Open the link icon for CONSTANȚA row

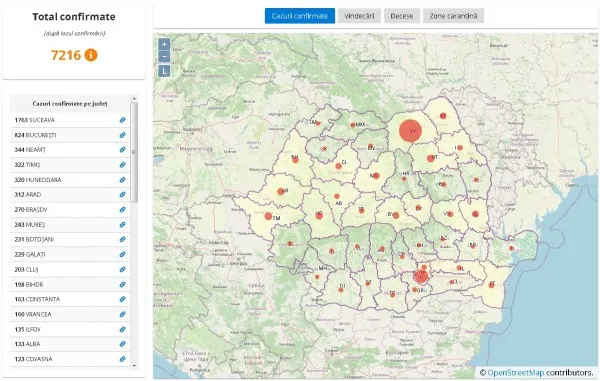click(122, 299)
